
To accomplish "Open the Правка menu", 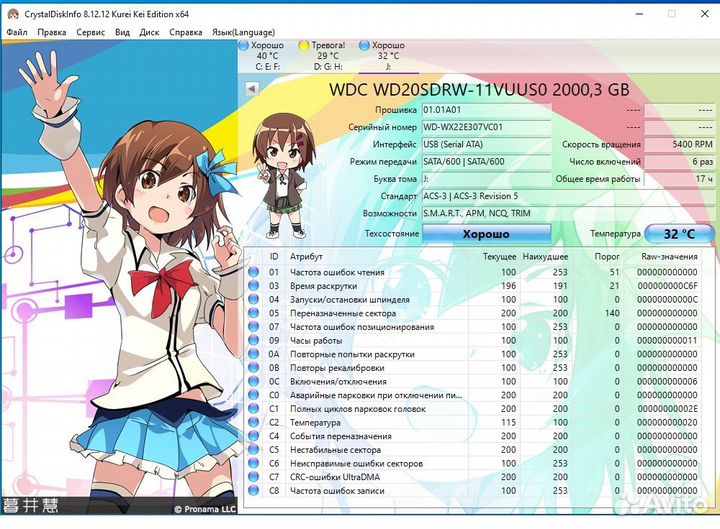I will pos(52,32).
